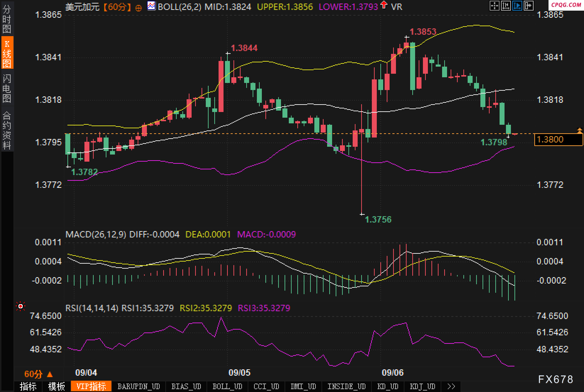The width and height of the screenshot is (584, 392).
Task: Click the highlighted blue chart icon top right
Action: click(x=517, y=5)
